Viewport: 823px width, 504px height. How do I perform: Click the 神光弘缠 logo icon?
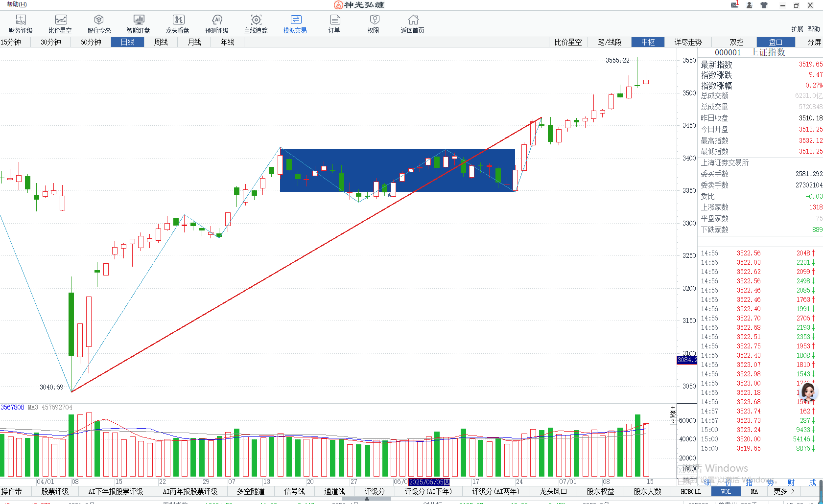(338, 5)
